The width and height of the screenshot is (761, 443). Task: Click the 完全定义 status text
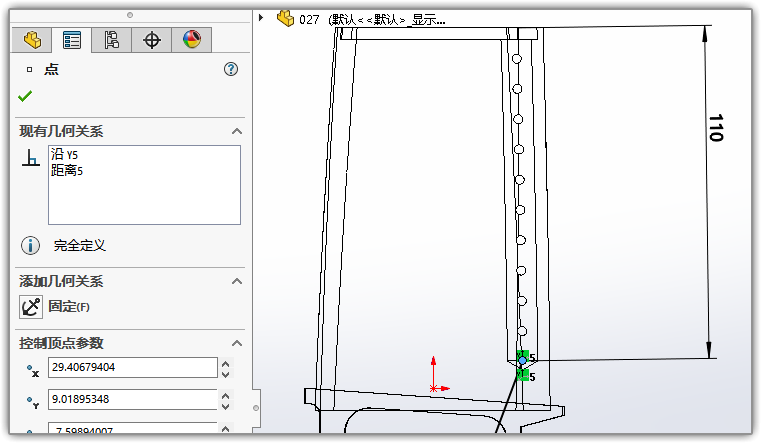[80, 246]
